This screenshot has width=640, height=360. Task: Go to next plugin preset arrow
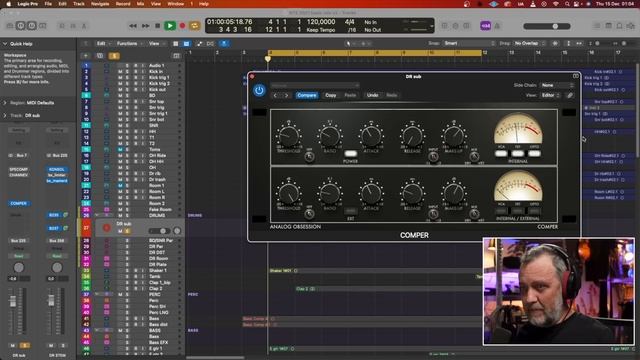(286, 95)
